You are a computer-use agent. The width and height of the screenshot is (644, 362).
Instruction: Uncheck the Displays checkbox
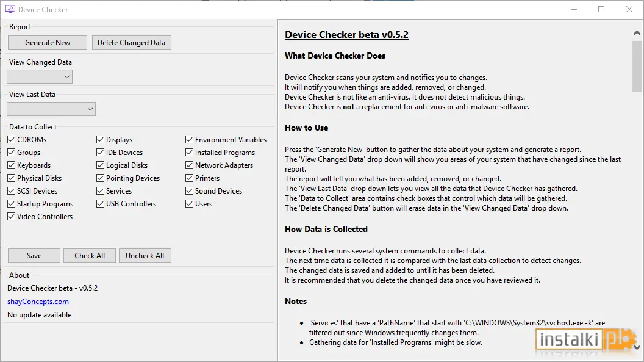[100, 140]
